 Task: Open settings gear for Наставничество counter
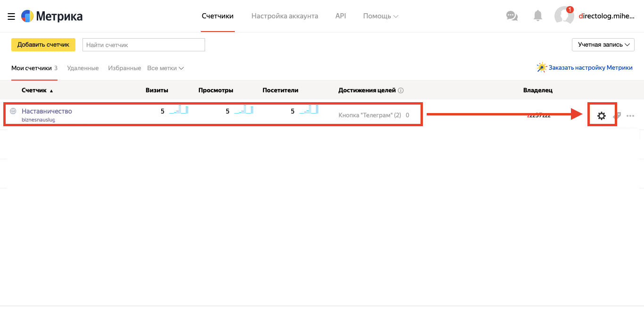602,115
